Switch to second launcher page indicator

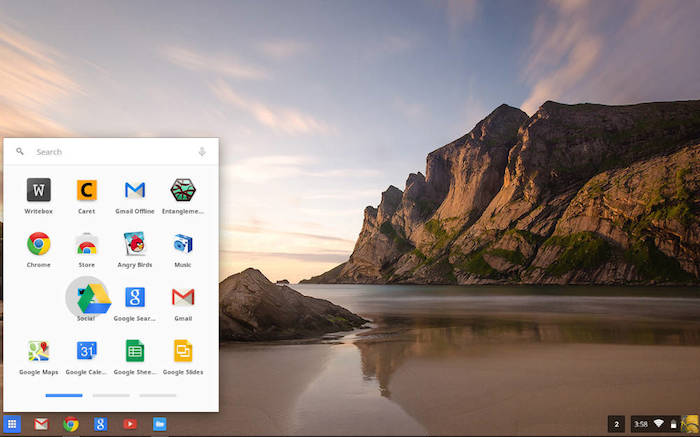[x=111, y=396]
